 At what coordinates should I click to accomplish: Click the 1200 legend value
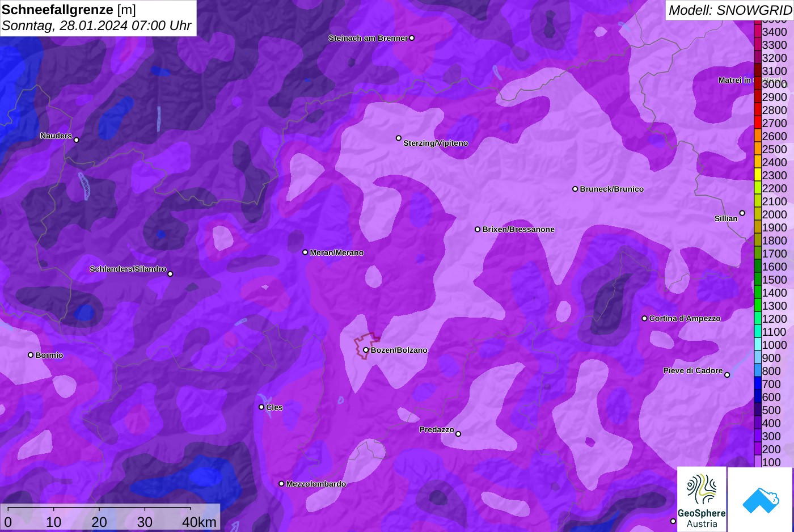coord(774,319)
